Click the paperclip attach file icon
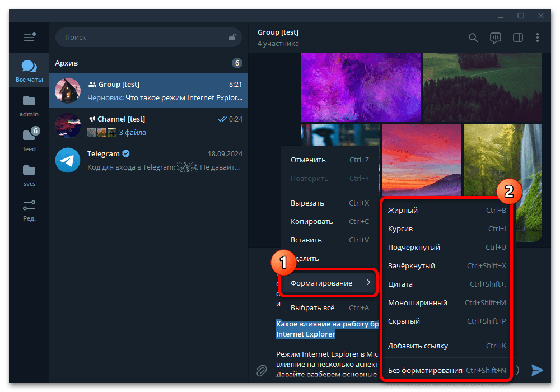The width and height of the screenshot is (560, 392). tap(262, 370)
